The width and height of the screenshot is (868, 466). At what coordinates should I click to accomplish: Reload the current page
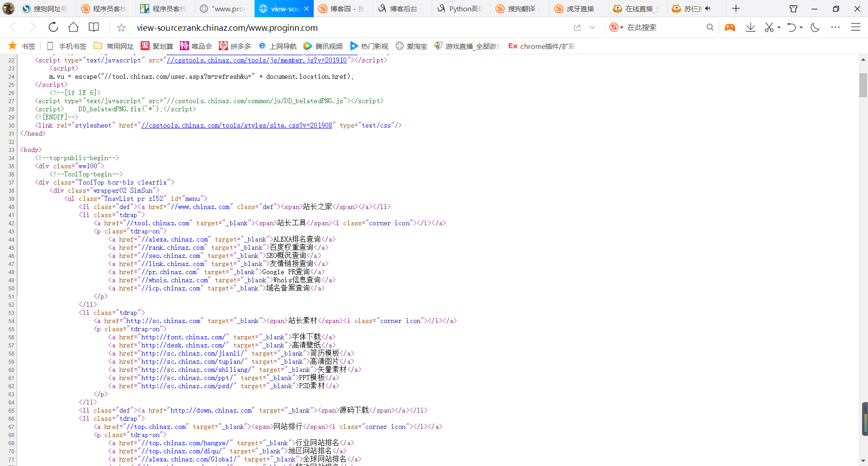coord(53,28)
